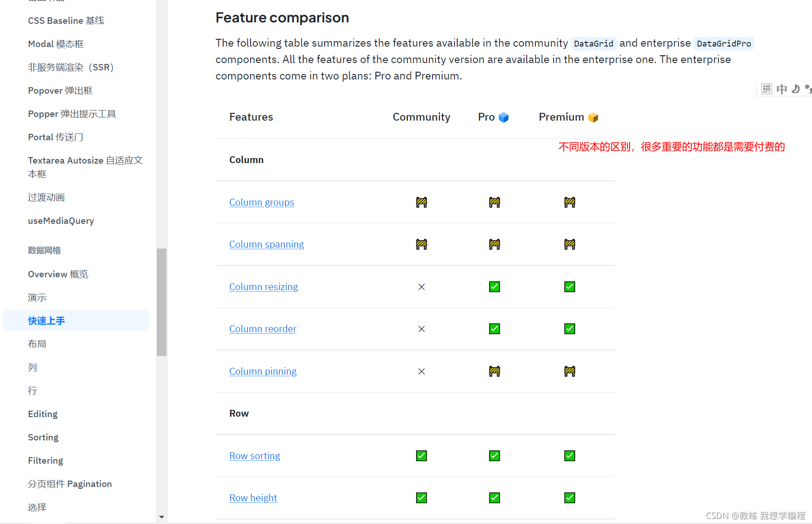The height and width of the screenshot is (524, 812).
Task: Open Portal 传送门 sidebar item
Action: 55,137
